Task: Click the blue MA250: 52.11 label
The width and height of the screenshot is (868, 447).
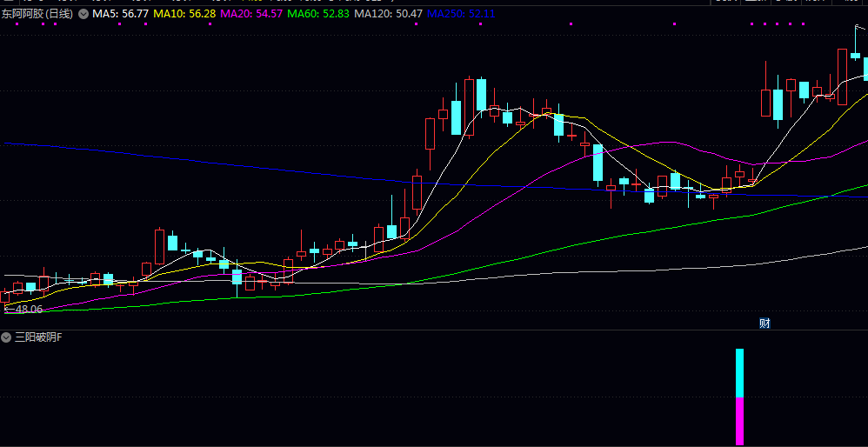Action: click(x=462, y=14)
